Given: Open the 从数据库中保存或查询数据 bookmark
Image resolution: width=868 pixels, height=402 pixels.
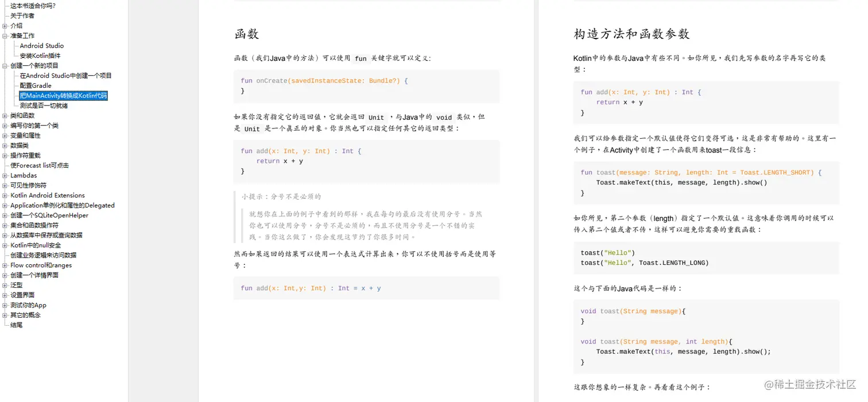Looking at the screenshot, I should (46, 235).
